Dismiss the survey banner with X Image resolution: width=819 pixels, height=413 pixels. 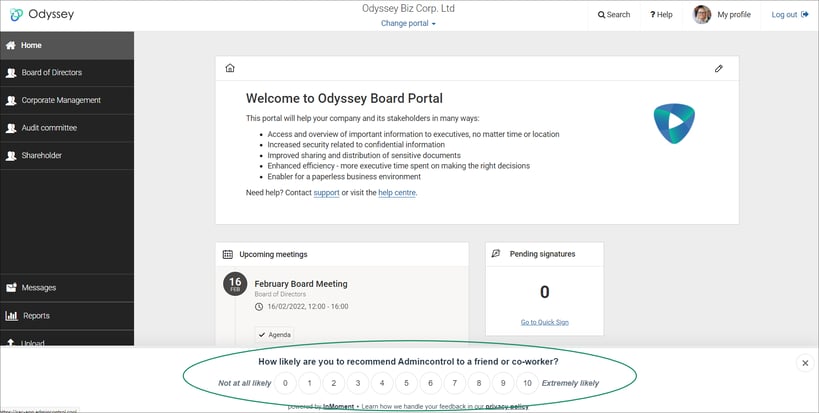pyautogui.click(x=805, y=363)
